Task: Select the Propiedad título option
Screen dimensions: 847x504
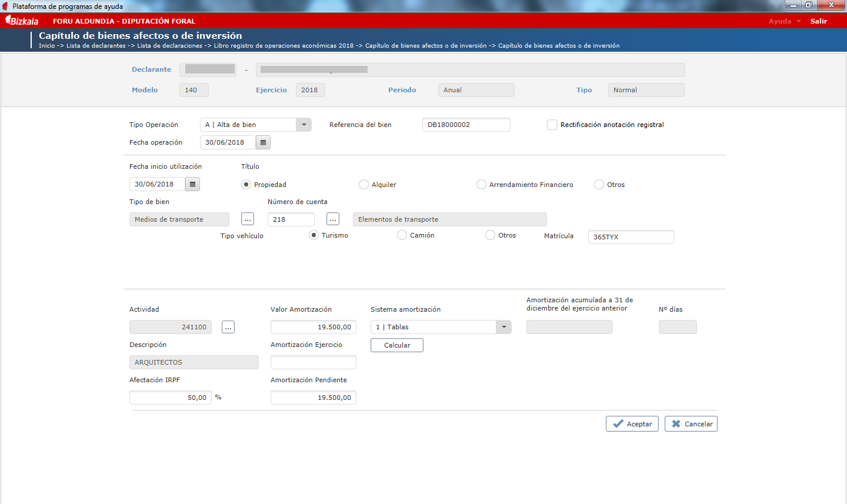Action: pyautogui.click(x=246, y=185)
